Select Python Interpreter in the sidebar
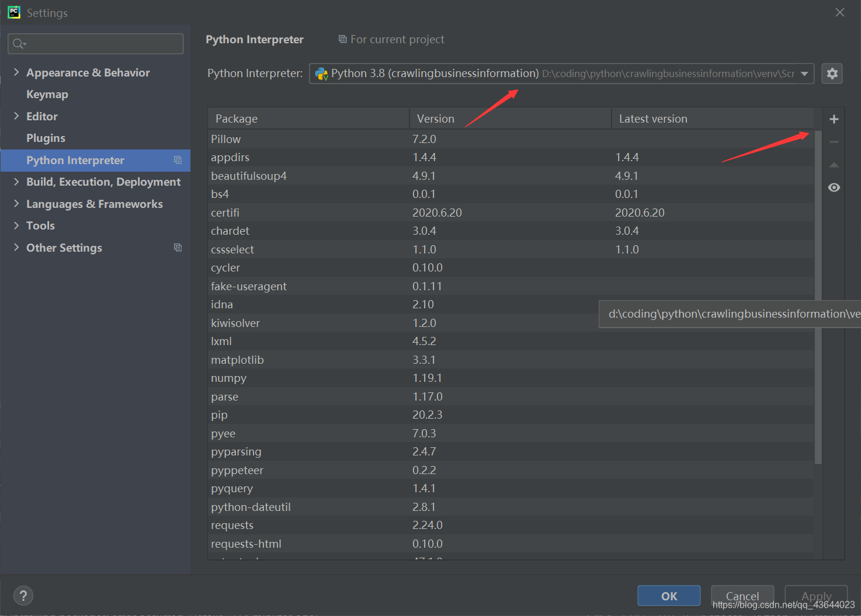Image resolution: width=861 pixels, height=616 pixels. (x=96, y=160)
